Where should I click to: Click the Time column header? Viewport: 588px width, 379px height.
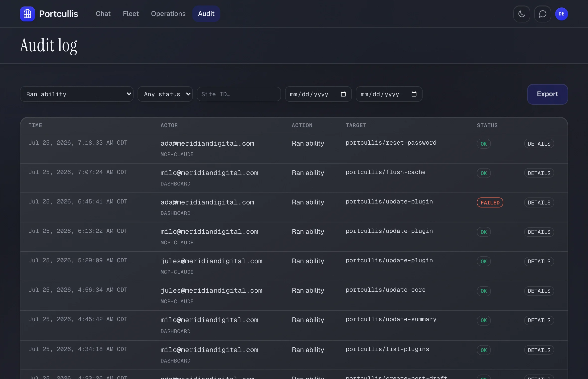point(35,125)
